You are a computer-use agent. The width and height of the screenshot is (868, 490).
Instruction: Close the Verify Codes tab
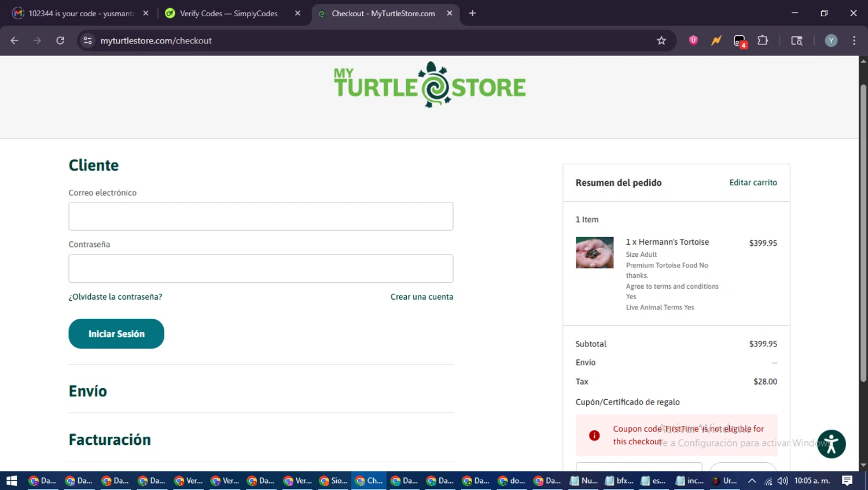click(x=297, y=13)
